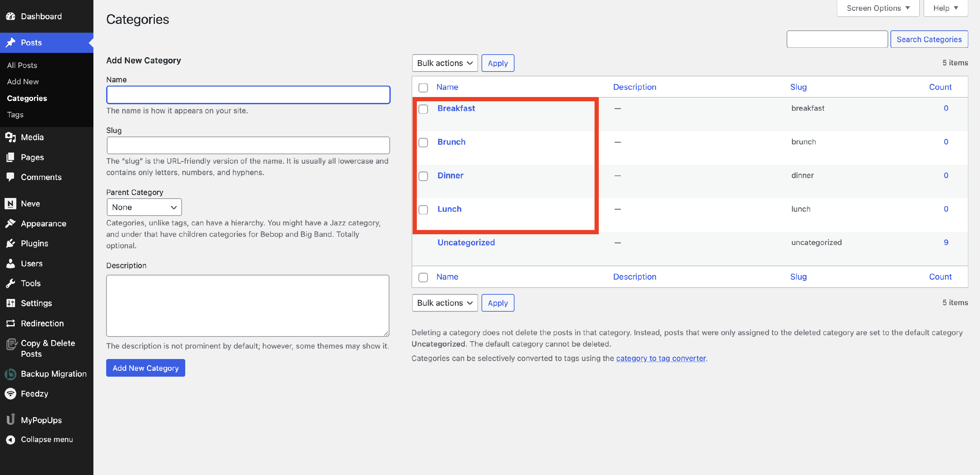Image resolution: width=980 pixels, height=475 pixels.
Task: Open the Tags submenu item
Action: (x=15, y=114)
